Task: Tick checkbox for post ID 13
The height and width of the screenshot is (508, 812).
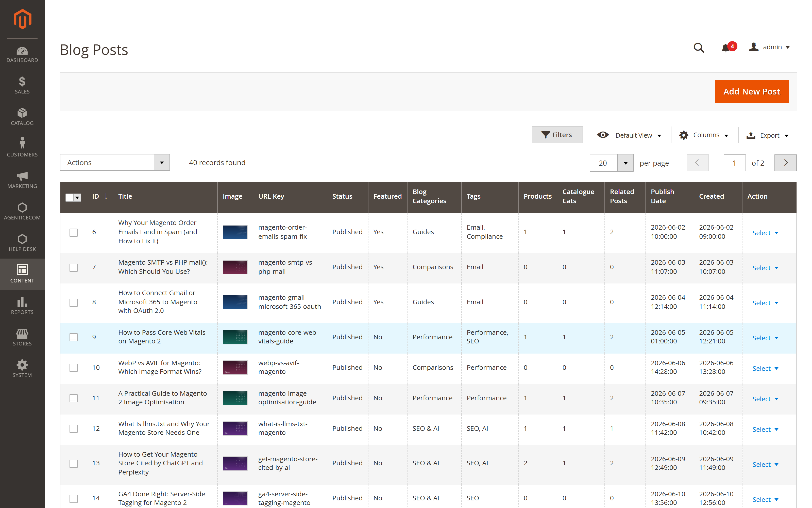Action: (74, 464)
